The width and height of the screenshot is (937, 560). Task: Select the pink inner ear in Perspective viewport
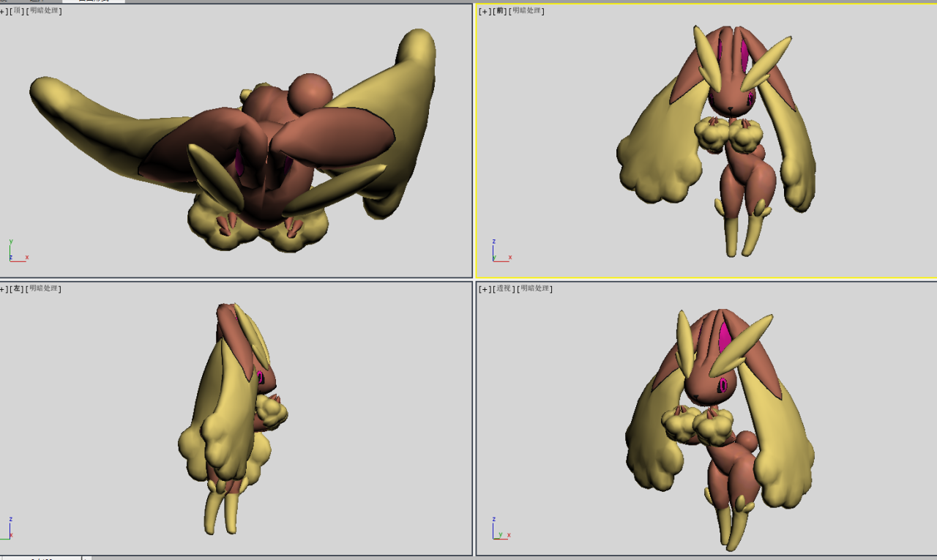pyautogui.click(x=725, y=338)
